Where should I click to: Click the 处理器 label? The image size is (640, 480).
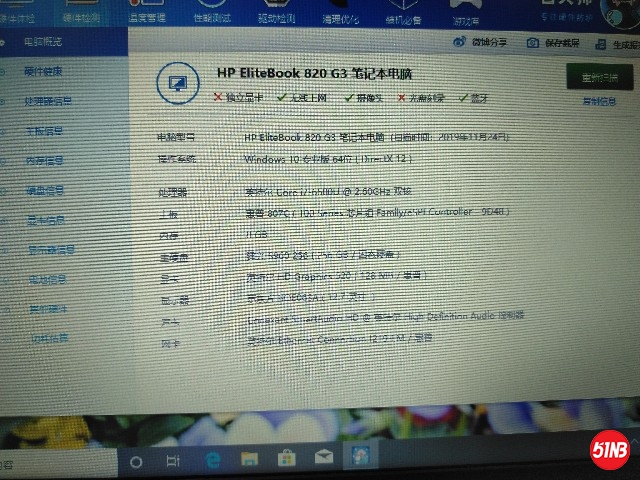173,192
